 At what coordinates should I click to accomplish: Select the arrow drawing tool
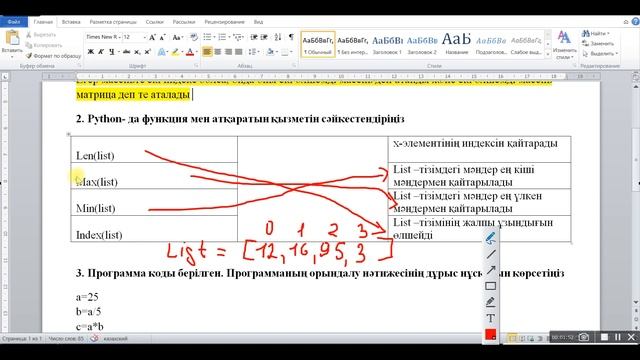click(491, 270)
